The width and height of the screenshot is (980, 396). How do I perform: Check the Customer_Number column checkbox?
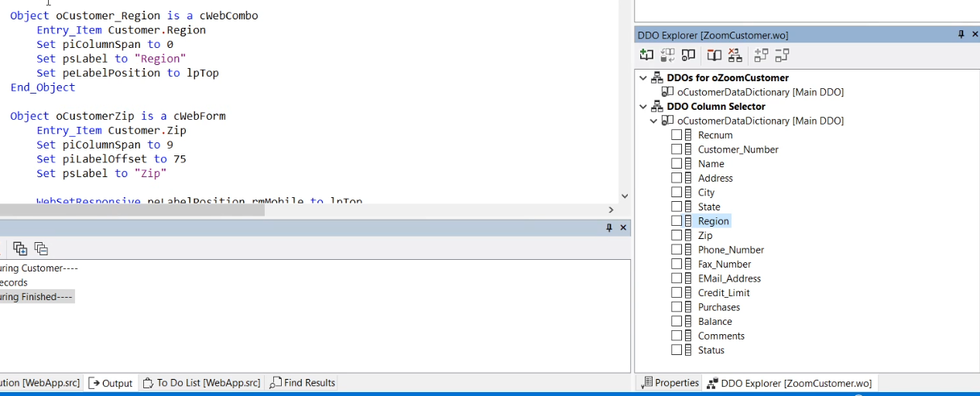[x=677, y=149]
